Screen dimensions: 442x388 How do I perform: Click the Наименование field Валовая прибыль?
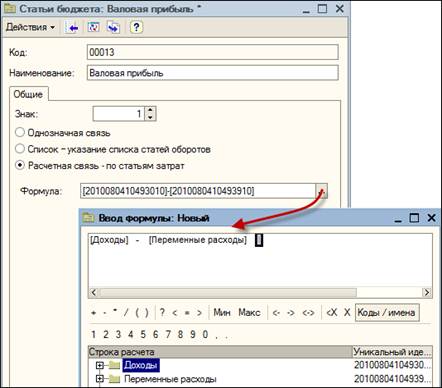(x=212, y=73)
